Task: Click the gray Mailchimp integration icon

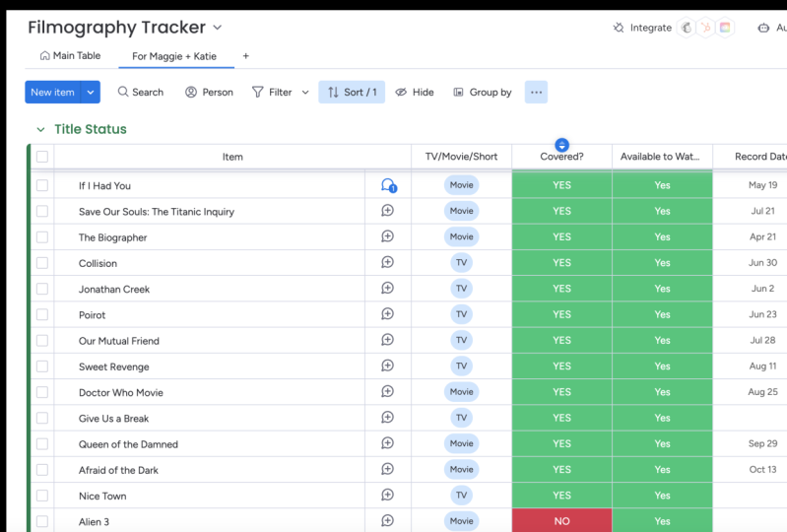Action: click(687, 28)
